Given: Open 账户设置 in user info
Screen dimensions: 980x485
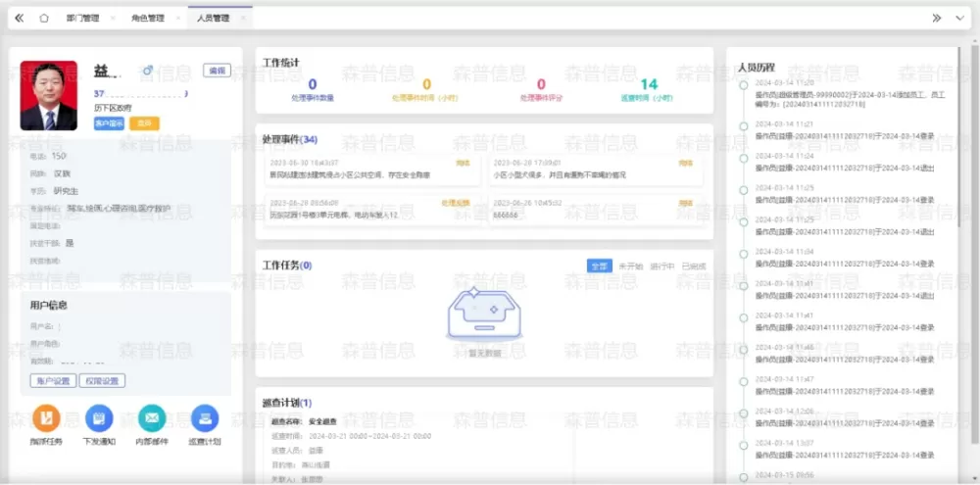Looking at the screenshot, I should (53, 380).
